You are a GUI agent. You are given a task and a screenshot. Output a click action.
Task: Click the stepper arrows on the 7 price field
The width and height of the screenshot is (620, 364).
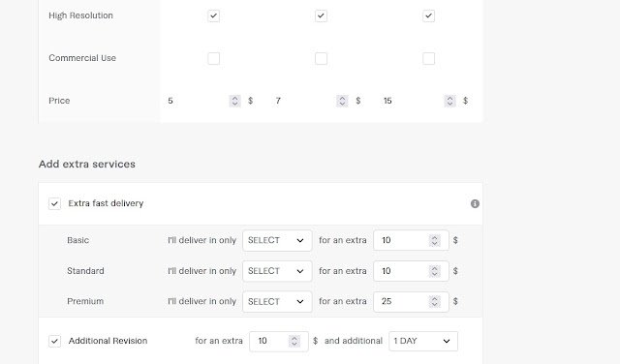pyautogui.click(x=342, y=101)
